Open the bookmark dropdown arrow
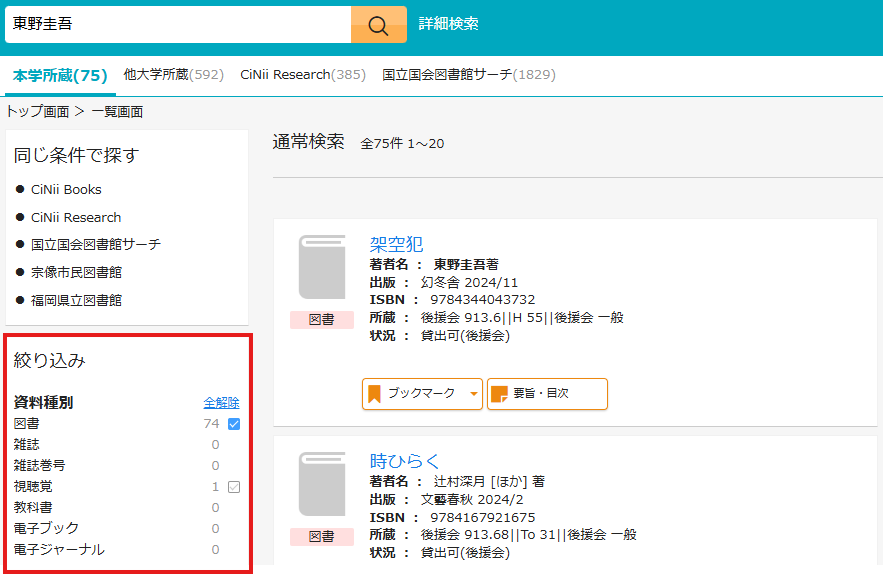The width and height of the screenshot is (883, 574). click(473, 394)
